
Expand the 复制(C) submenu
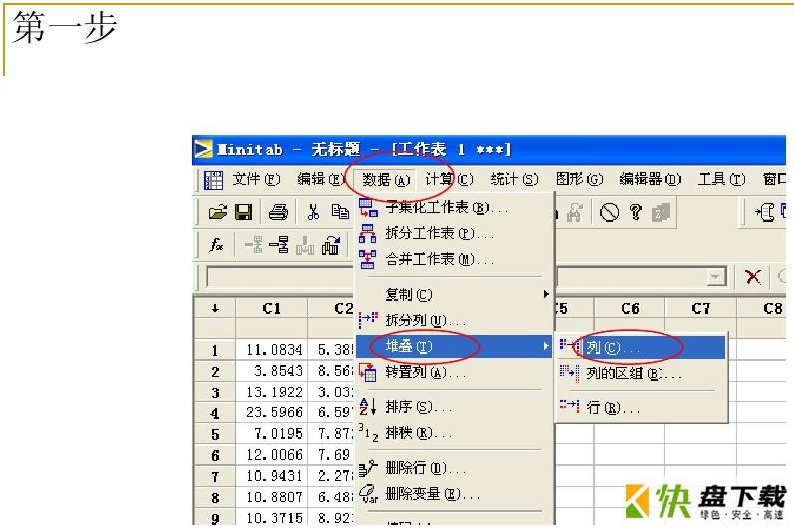coord(454,294)
